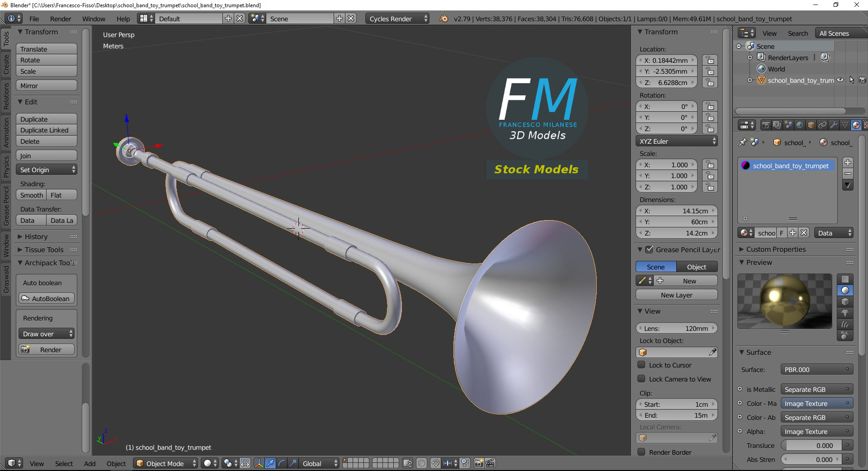This screenshot has width=868, height=471.
Task: Open the Render properties camera tab
Action: [766, 125]
